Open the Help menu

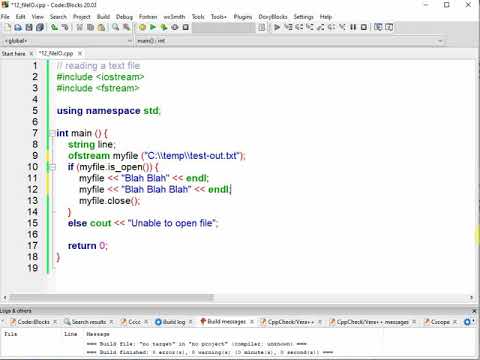tap(326, 17)
